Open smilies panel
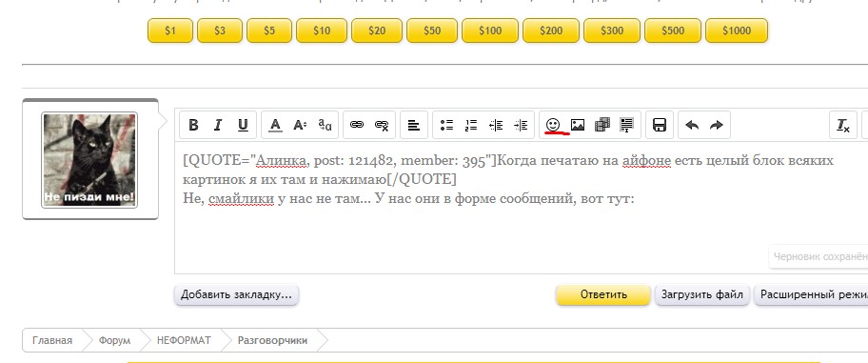Screen dimensions: 868x363 click(x=553, y=125)
